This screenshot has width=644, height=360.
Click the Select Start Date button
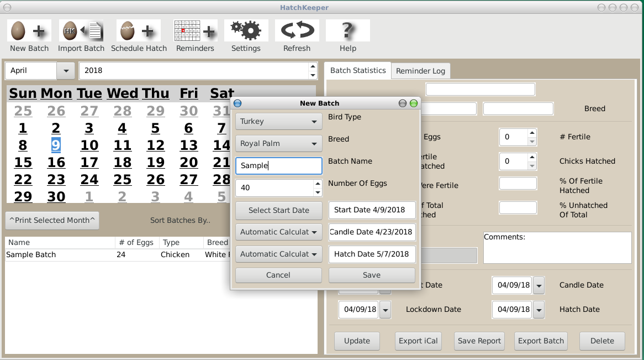point(278,210)
